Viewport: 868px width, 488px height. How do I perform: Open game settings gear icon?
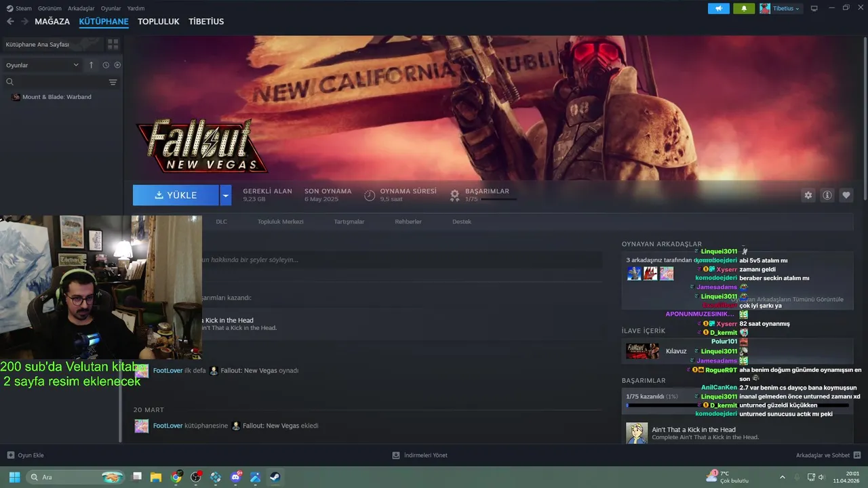(x=808, y=195)
